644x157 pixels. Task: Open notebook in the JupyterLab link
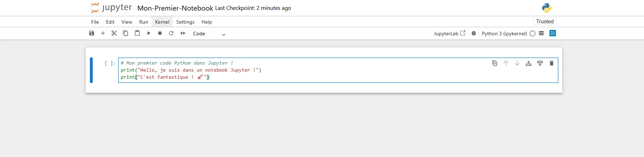(449, 34)
